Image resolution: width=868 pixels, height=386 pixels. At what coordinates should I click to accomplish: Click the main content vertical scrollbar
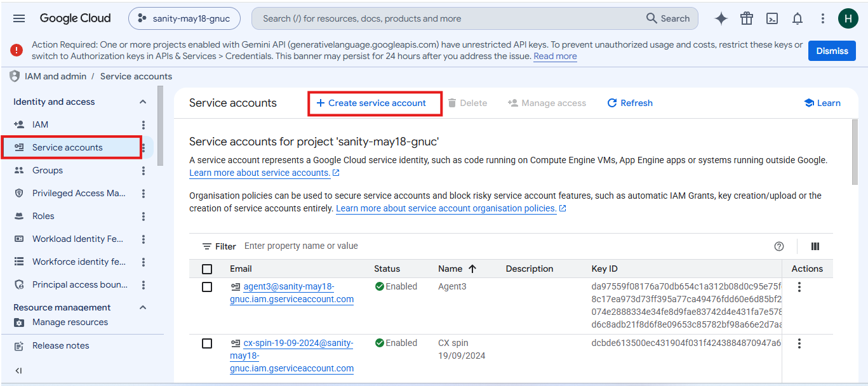coord(854,152)
